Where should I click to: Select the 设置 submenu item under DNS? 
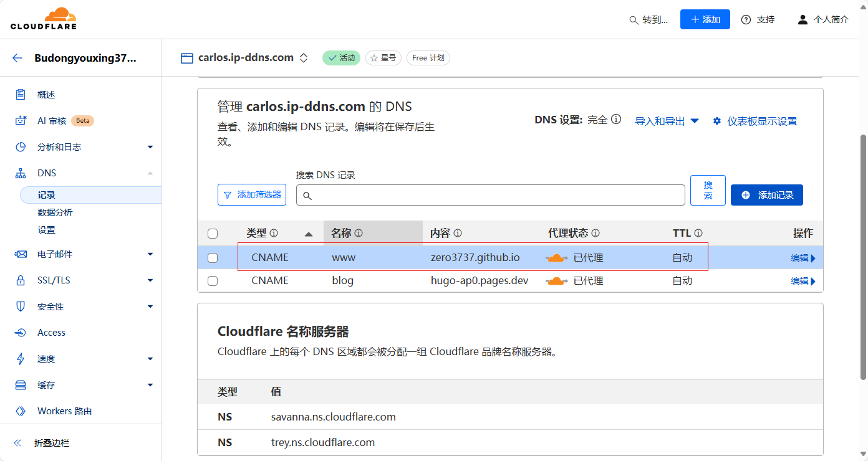[x=46, y=230]
